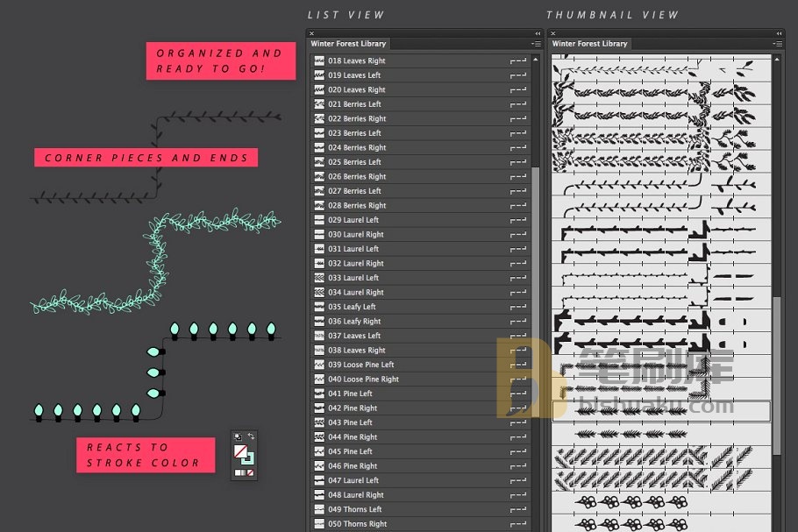Click the pattern brush type icon for 028 Berries Right
This screenshot has width=798, height=532.
tap(518, 205)
